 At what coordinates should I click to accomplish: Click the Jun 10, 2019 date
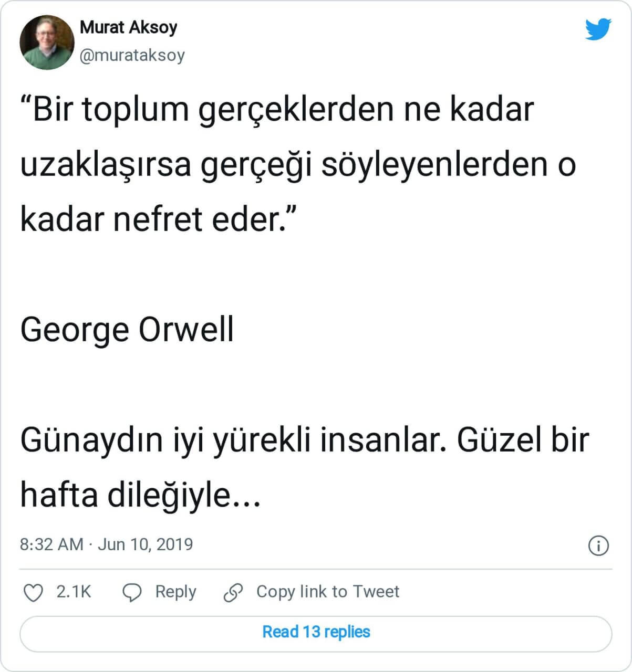(146, 544)
